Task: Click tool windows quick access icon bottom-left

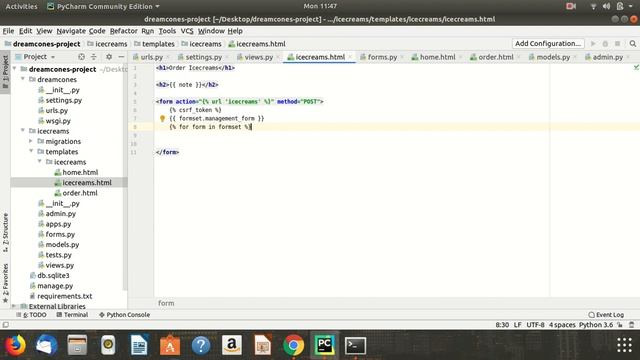Action: 5,325
